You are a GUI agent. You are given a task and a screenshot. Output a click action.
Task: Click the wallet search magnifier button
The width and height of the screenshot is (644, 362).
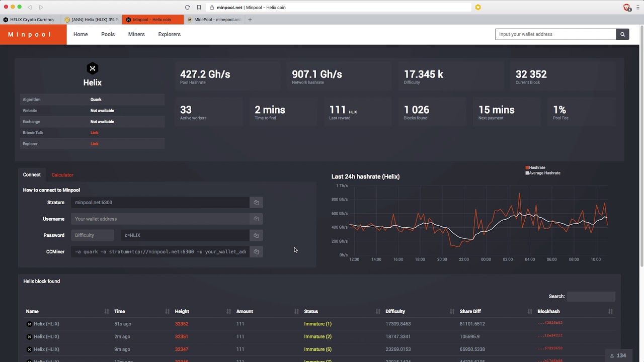(622, 34)
